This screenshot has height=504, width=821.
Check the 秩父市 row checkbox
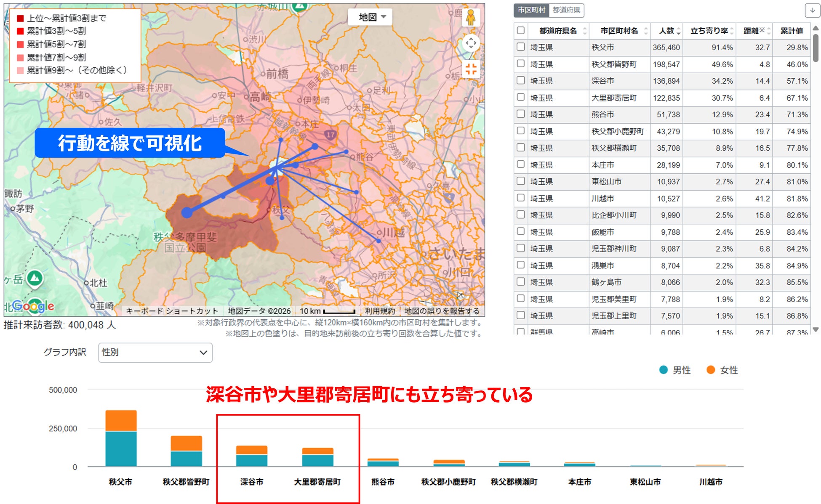click(x=521, y=47)
